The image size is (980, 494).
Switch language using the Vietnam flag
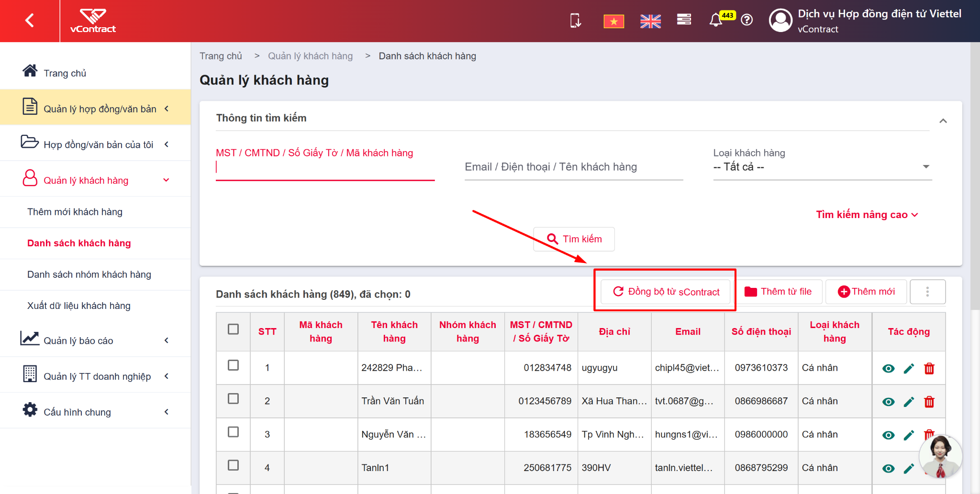coord(613,21)
